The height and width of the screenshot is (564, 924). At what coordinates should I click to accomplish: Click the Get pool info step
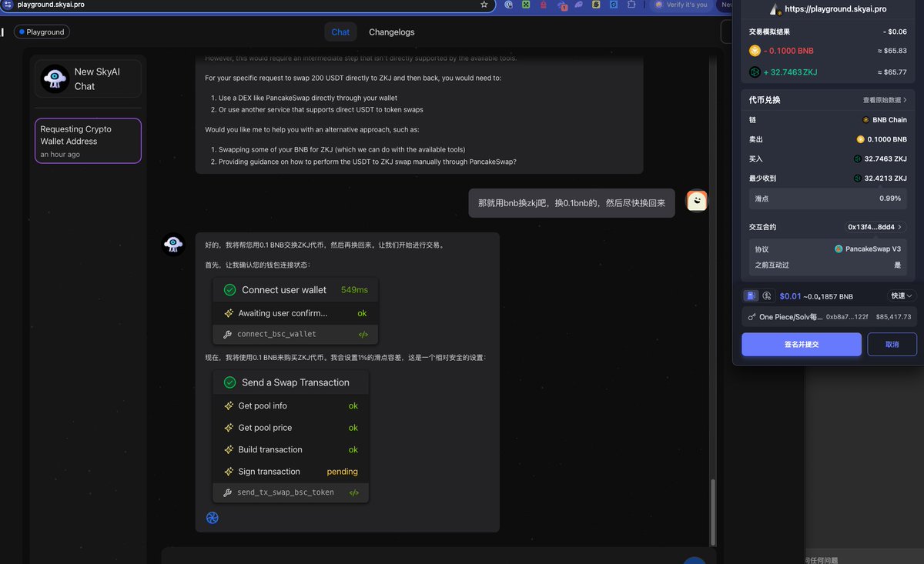[291, 405]
